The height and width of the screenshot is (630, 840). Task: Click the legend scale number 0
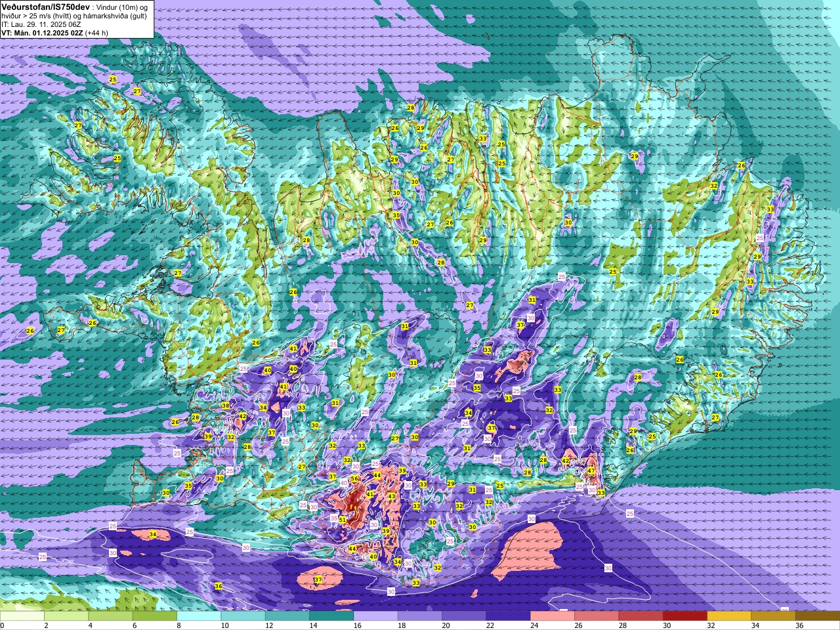(3, 625)
